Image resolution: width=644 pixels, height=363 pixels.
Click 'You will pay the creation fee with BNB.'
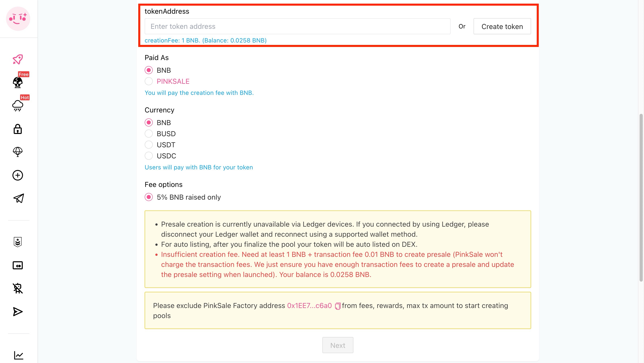pyautogui.click(x=199, y=93)
